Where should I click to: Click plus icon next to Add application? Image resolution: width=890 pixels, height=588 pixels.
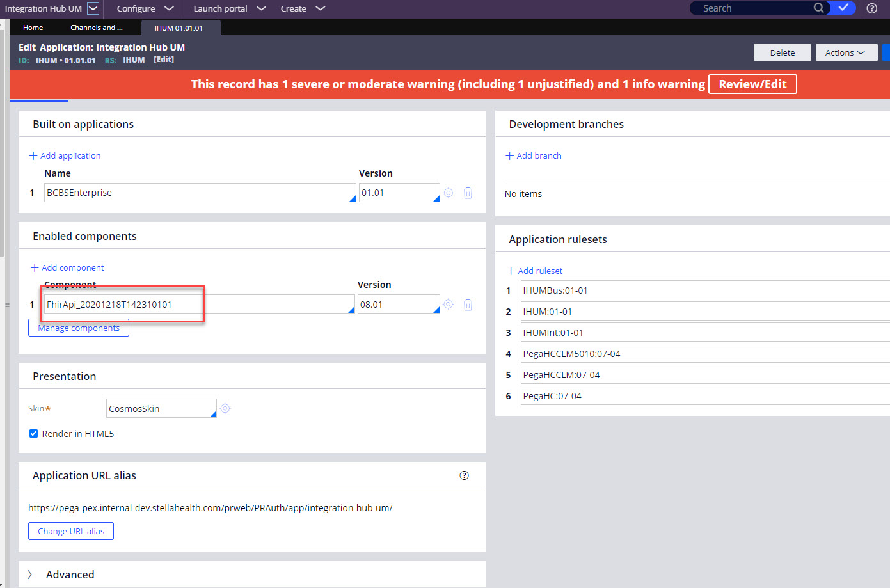[33, 155]
